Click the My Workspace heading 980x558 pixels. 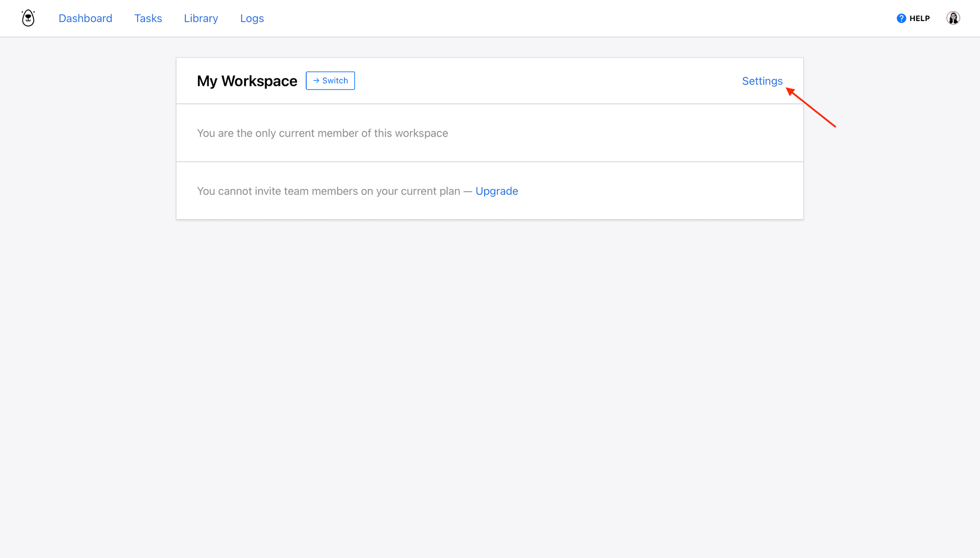click(x=247, y=81)
